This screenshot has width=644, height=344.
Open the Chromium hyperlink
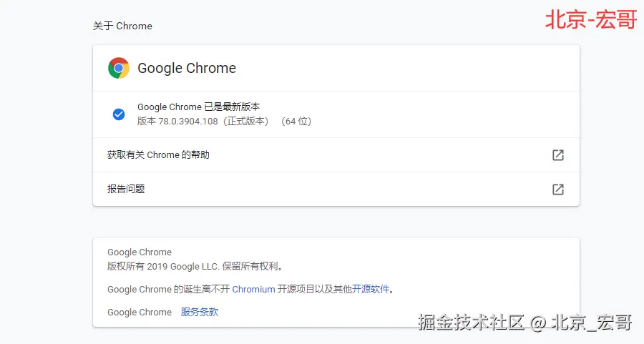(253, 289)
